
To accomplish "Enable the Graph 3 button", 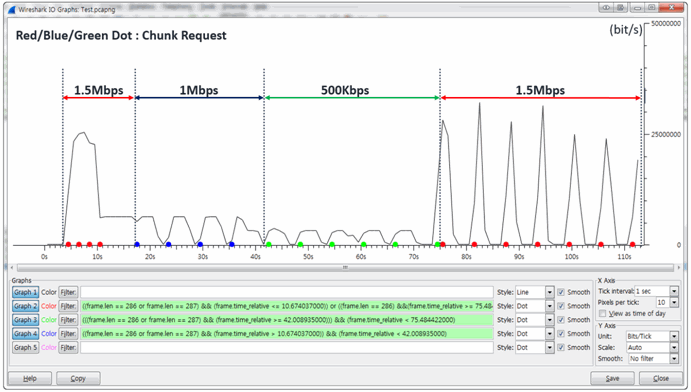I will click(x=26, y=320).
